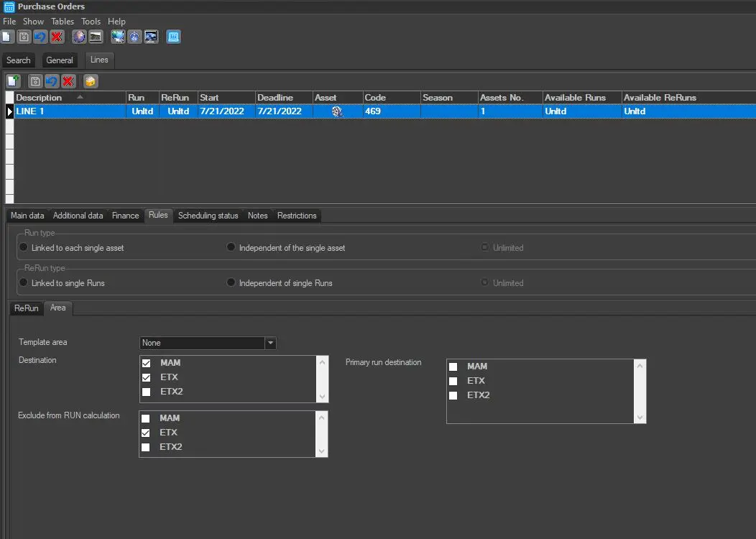Screen dimensions: 756x539
Task: Check ETX2 in Exclude from RUN calculation
Action: click(147, 447)
